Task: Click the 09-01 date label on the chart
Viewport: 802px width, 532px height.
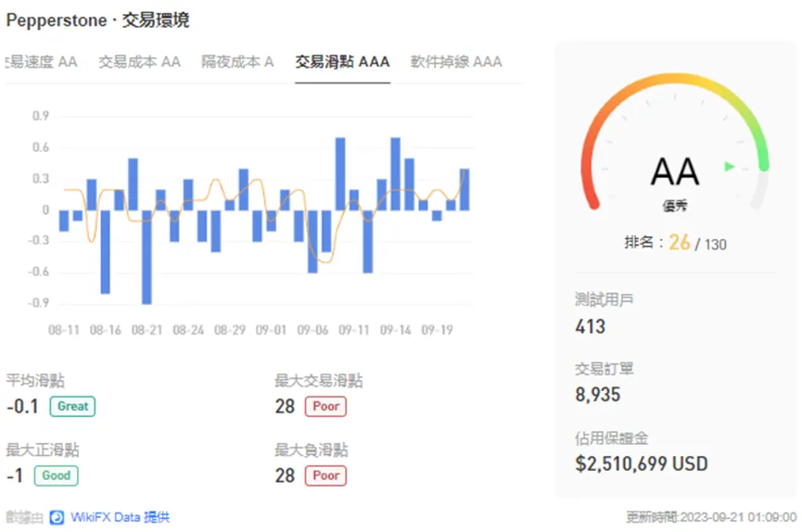Action: click(271, 330)
